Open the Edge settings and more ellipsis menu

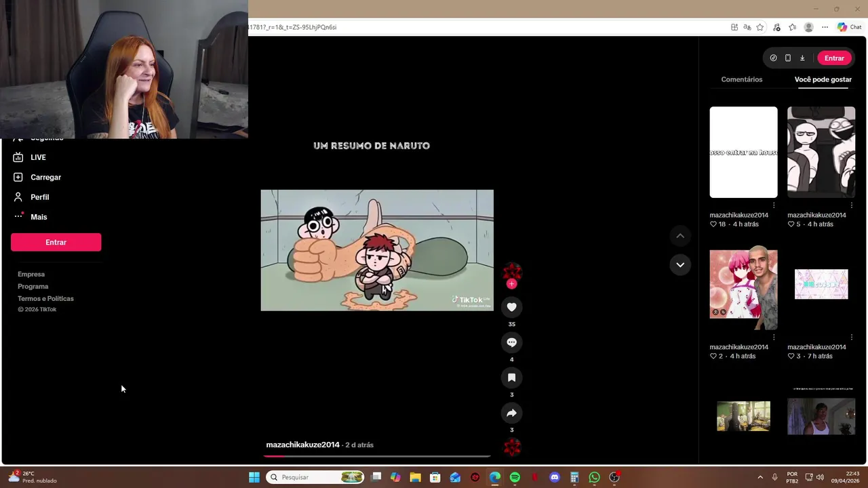coord(825,27)
